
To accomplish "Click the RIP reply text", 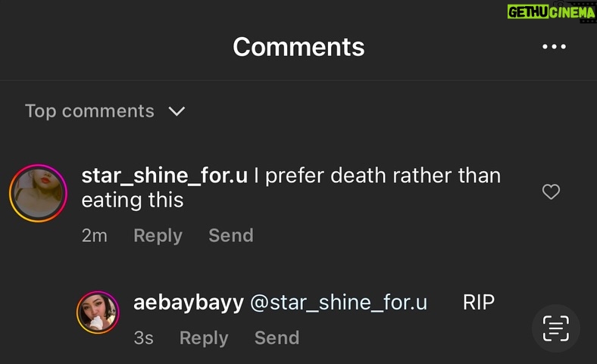I will point(478,303).
